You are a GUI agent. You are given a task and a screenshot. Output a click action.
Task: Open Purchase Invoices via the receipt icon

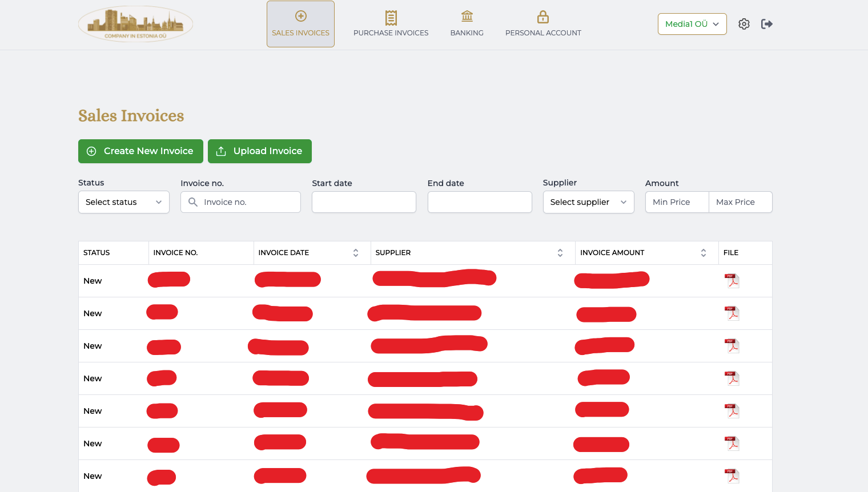[391, 18]
